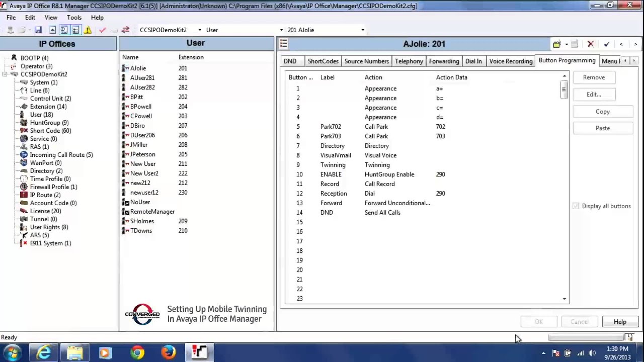This screenshot has width=644, height=362.
Task: Collapse the CCSIPODemoKit2 tree node
Action: click(5, 74)
